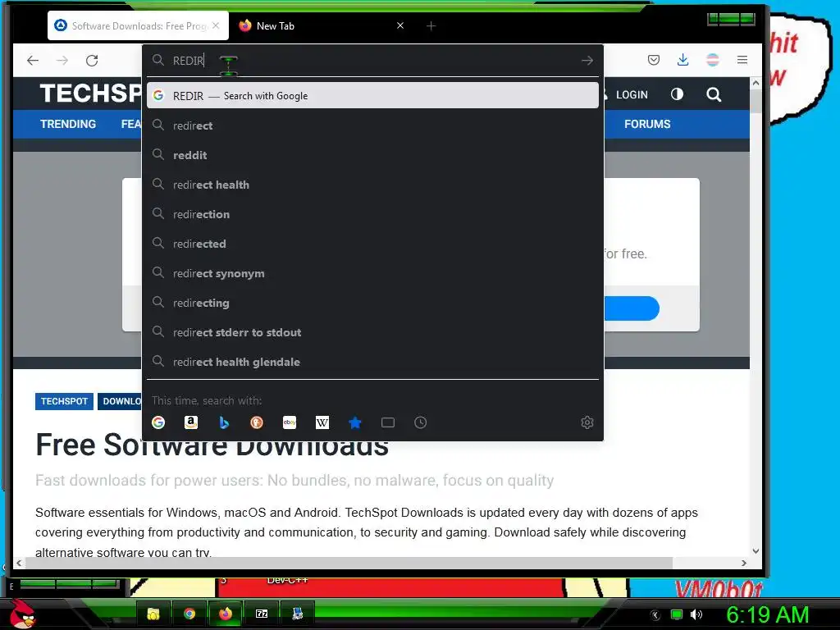Click the Angry Birds start button
Image resolution: width=840 pixels, height=630 pixels.
[22, 614]
